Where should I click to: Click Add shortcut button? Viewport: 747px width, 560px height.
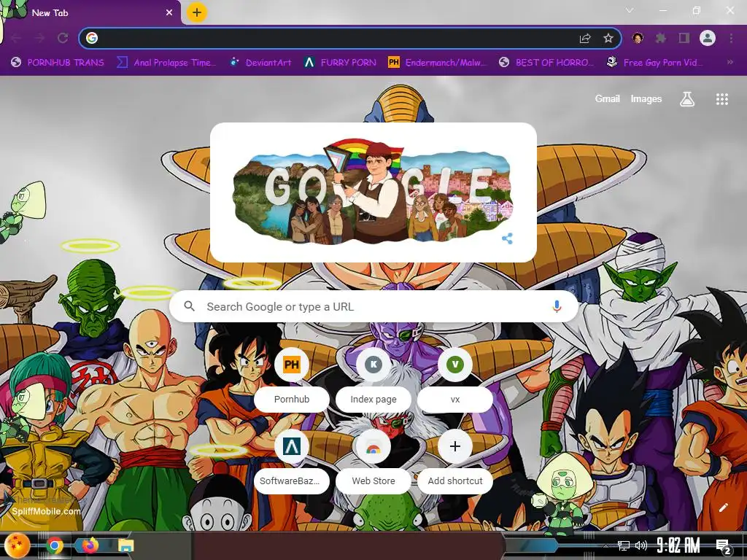[455, 461]
